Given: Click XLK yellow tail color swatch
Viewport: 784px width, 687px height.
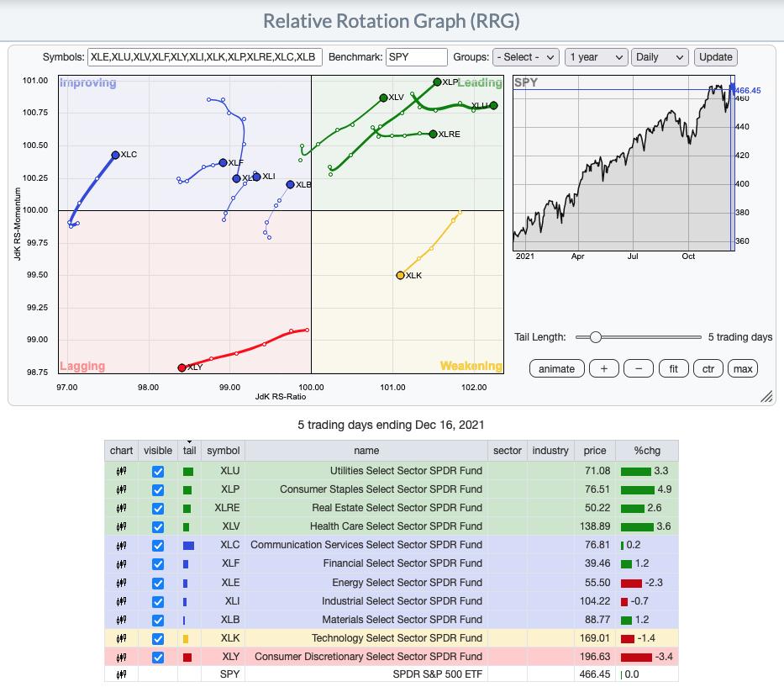Looking at the screenshot, I should tap(186, 639).
